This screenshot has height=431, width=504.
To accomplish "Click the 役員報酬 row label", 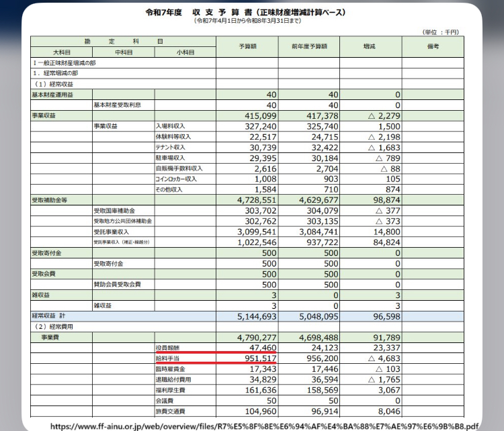I will click(x=167, y=348).
